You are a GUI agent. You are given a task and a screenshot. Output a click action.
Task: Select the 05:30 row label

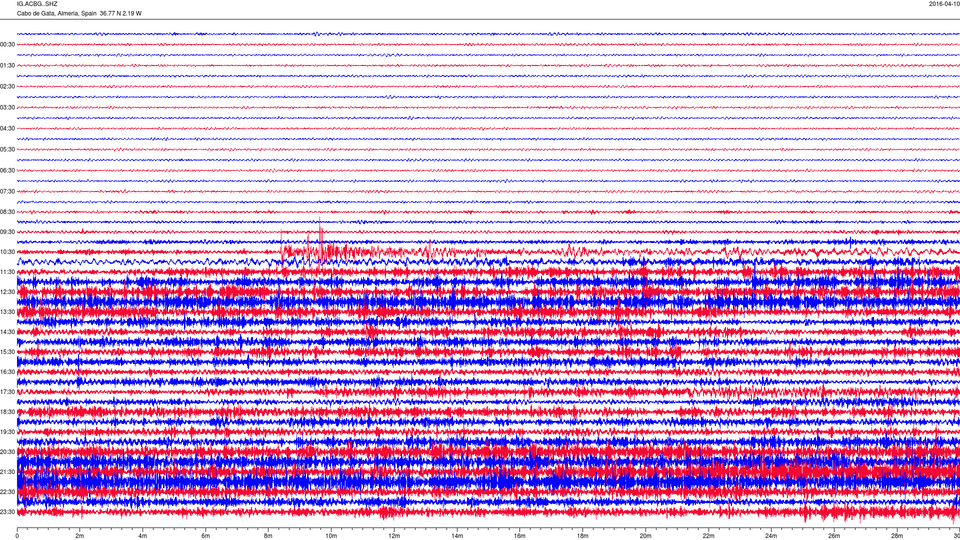(7, 149)
